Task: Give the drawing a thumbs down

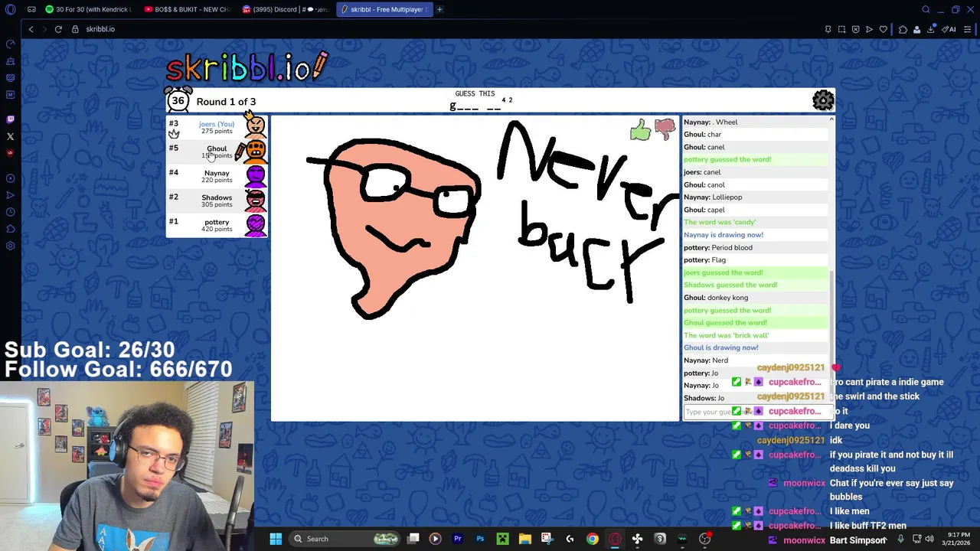Action: 665,130
